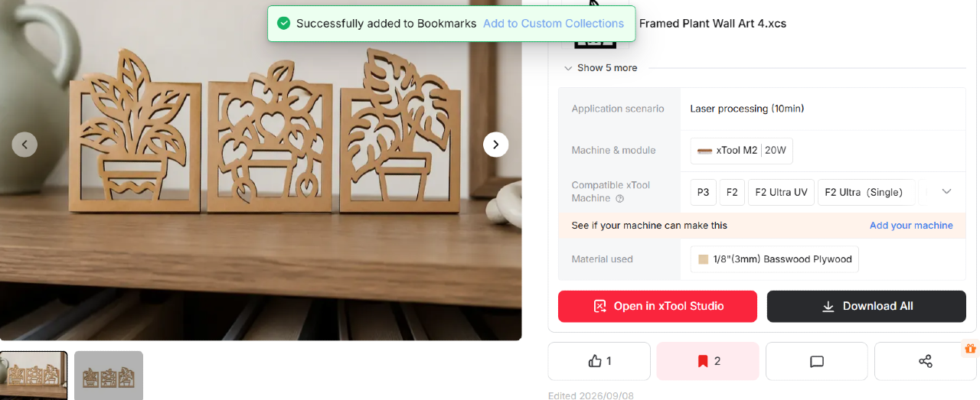Select the F2 Ultra UV machine tag
The width and height of the screenshot is (980, 400).
click(781, 192)
